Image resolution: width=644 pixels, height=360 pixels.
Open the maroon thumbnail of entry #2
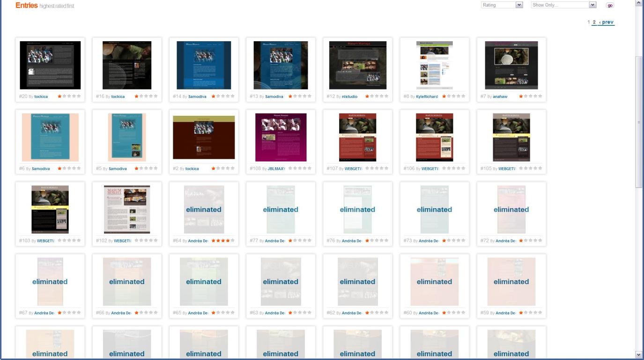point(204,137)
